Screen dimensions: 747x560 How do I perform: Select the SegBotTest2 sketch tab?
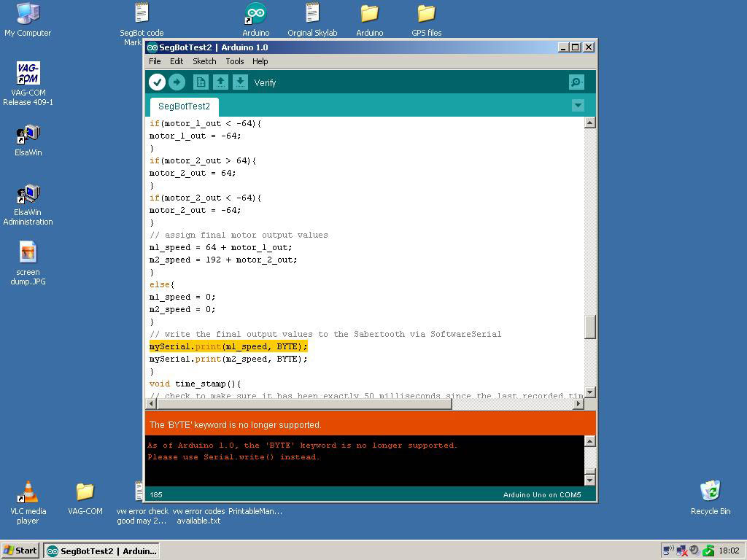184,106
